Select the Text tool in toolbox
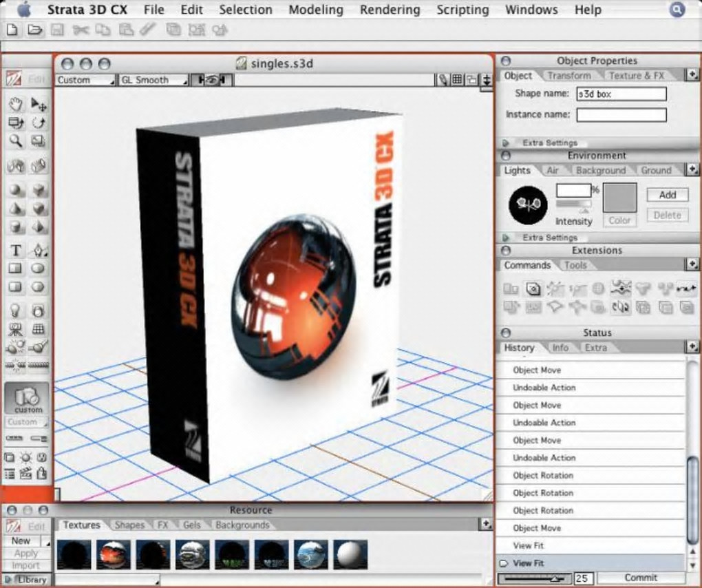The image size is (702, 588). [16, 250]
